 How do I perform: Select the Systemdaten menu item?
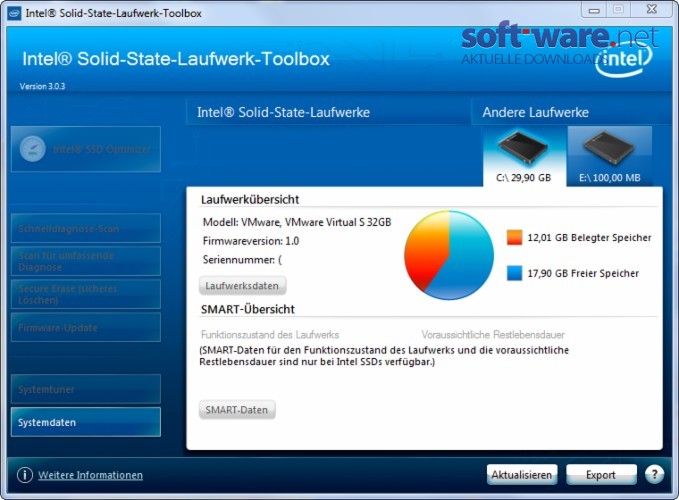[x=86, y=422]
